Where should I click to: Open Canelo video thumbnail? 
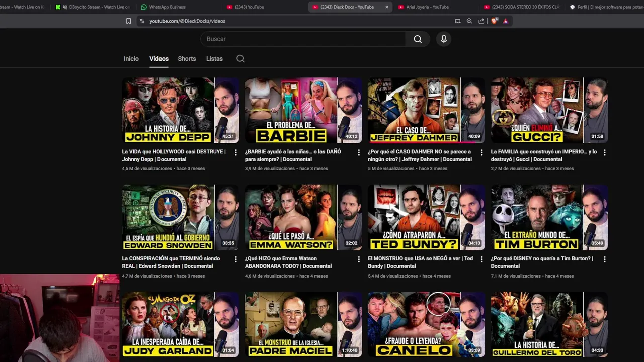pyautogui.click(x=426, y=324)
